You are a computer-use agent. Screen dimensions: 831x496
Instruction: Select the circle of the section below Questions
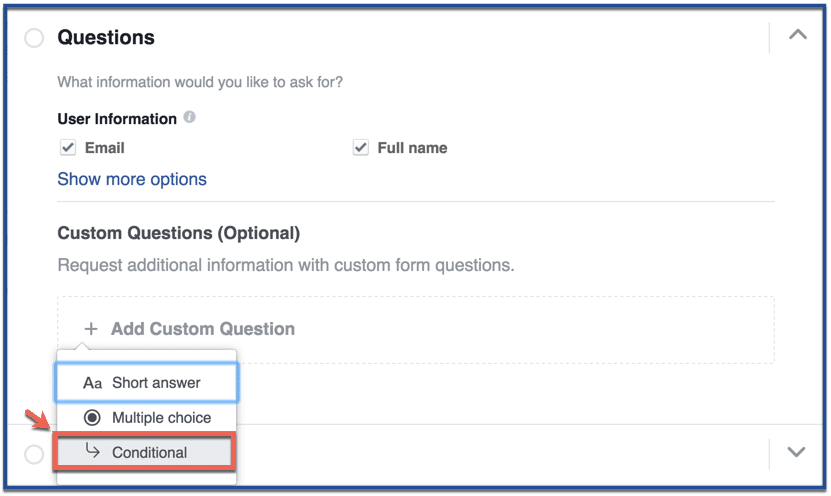coord(34,454)
